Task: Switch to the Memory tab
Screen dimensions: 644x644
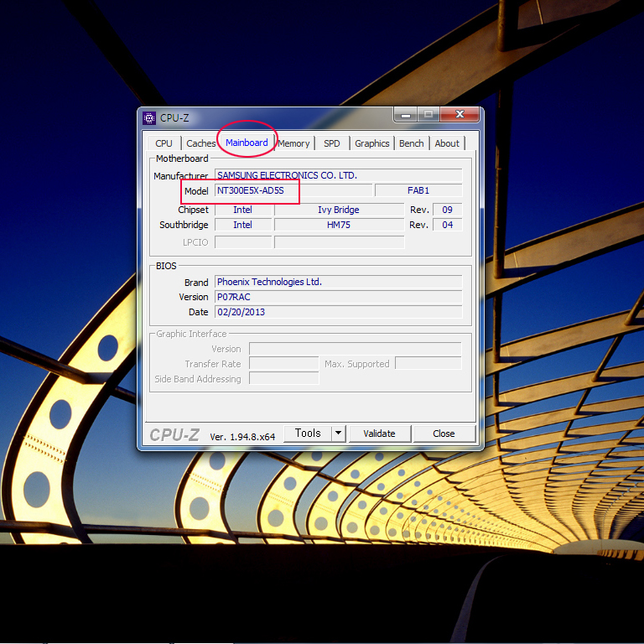Action: click(293, 143)
